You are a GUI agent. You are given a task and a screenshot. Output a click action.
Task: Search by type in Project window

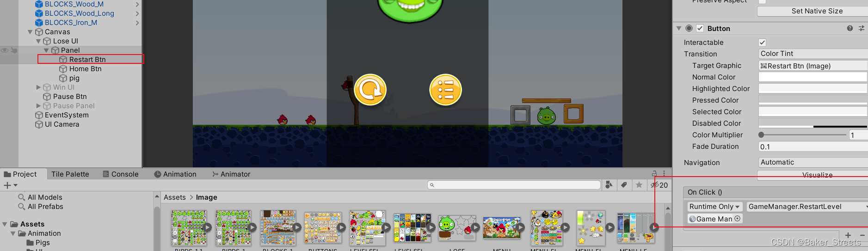pyautogui.click(x=609, y=185)
